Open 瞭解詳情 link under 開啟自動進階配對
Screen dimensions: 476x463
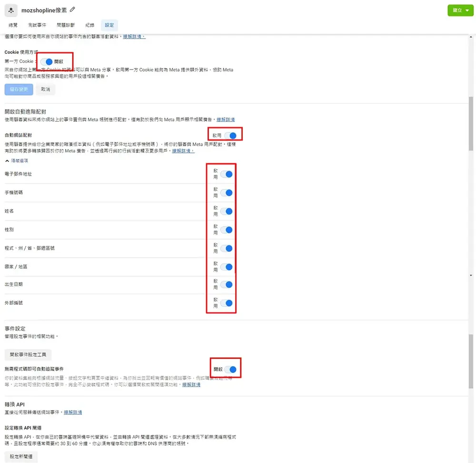pos(226,120)
